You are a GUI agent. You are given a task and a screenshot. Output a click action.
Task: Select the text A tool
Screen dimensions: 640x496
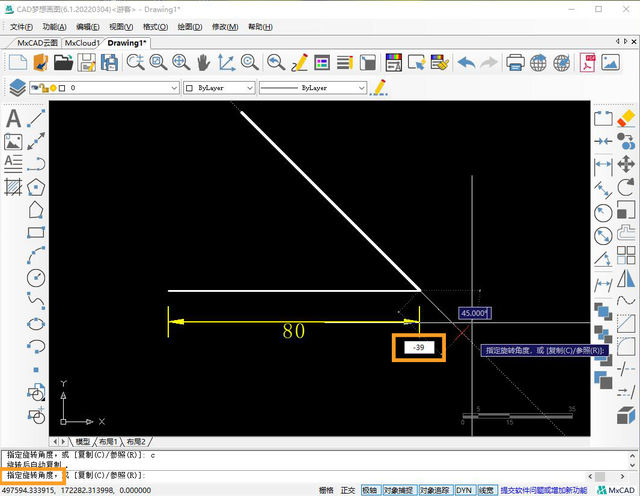pos(13,119)
